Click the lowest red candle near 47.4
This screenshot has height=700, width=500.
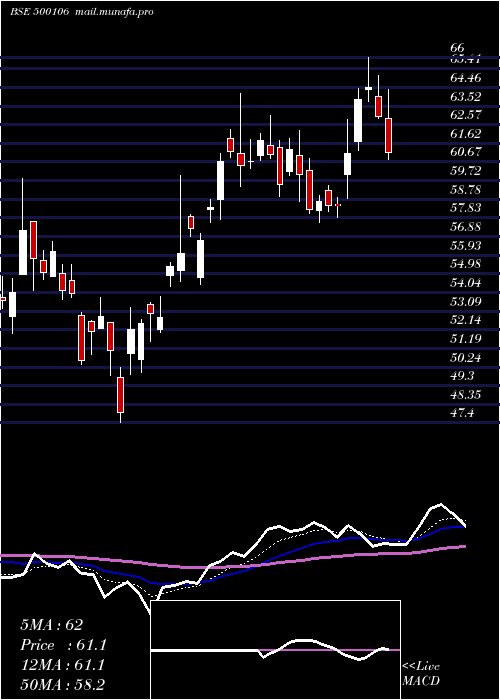tap(120, 395)
